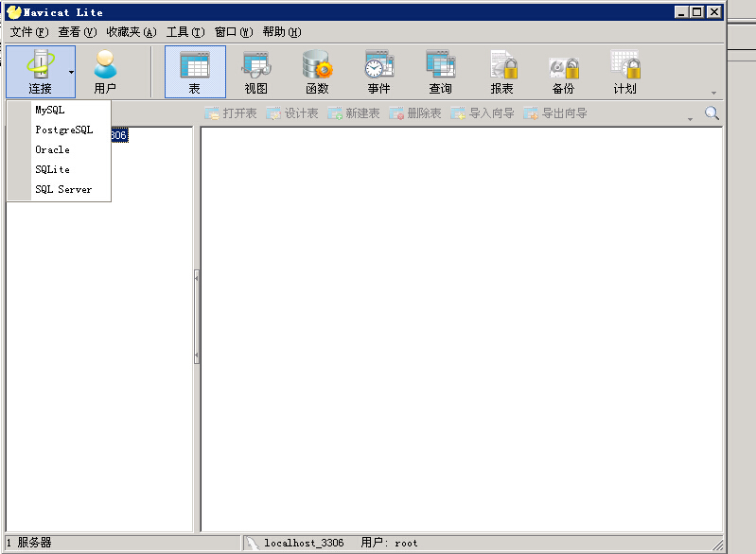Click the locked 计划 schedule icon
756x554 pixels.
624,72
